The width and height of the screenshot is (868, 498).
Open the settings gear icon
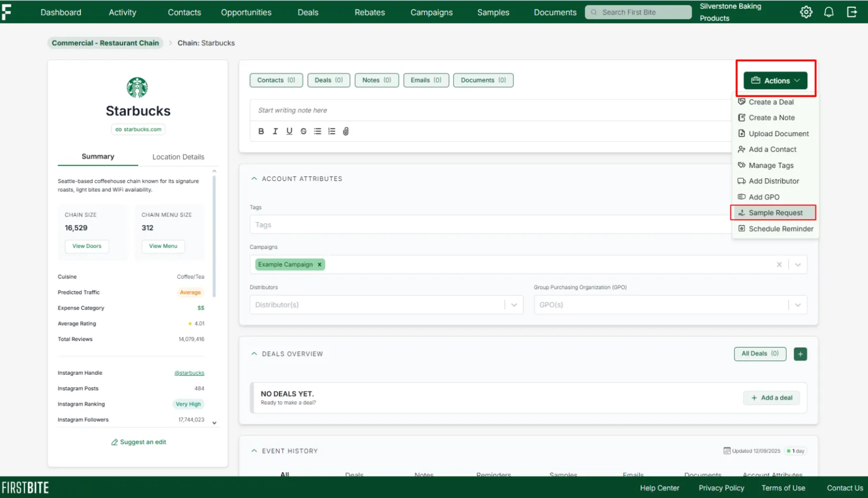click(x=806, y=12)
